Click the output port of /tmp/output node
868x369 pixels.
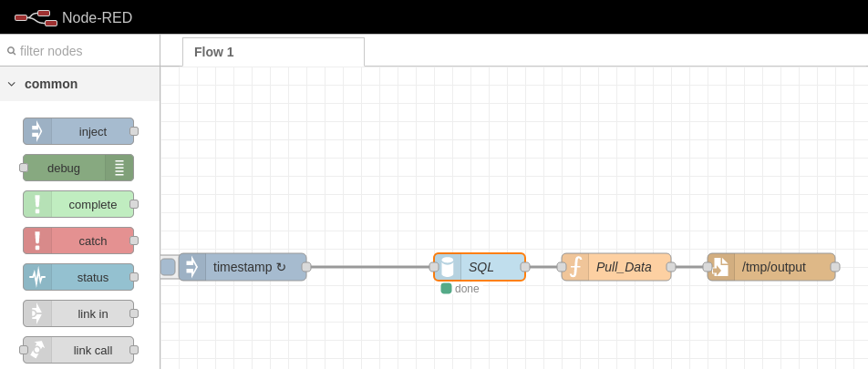(835, 267)
